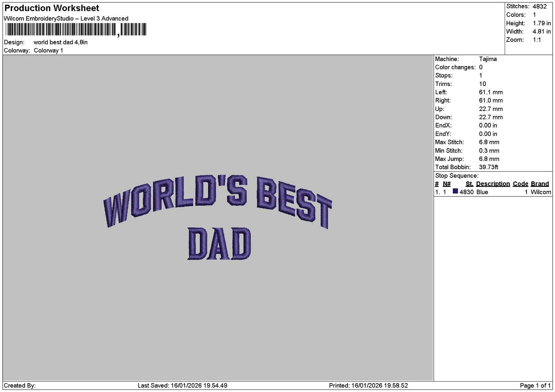Click the Max Stitch value 6.8 mm
555x392 pixels.
[x=489, y=142]
